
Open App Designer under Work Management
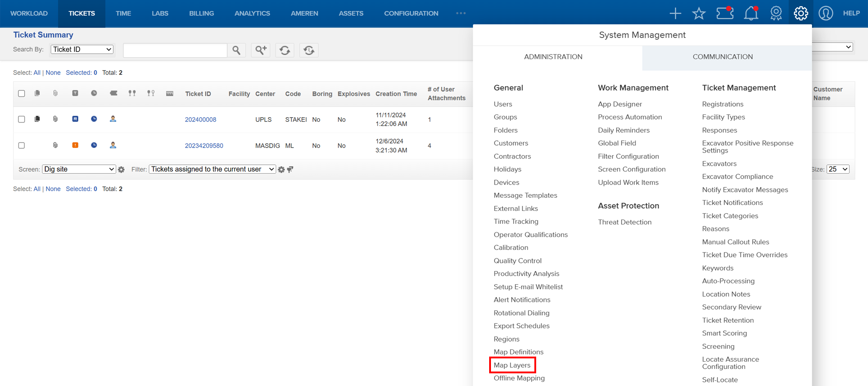(620, 104)
